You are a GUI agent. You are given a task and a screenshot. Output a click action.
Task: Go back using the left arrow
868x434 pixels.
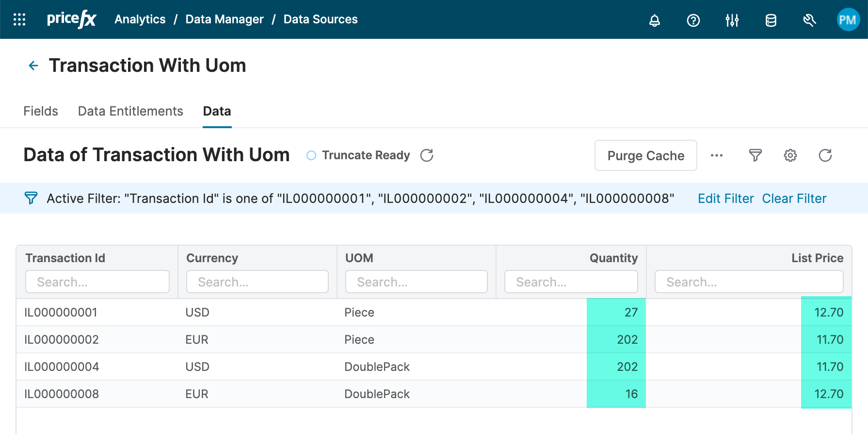click(33, 66)
